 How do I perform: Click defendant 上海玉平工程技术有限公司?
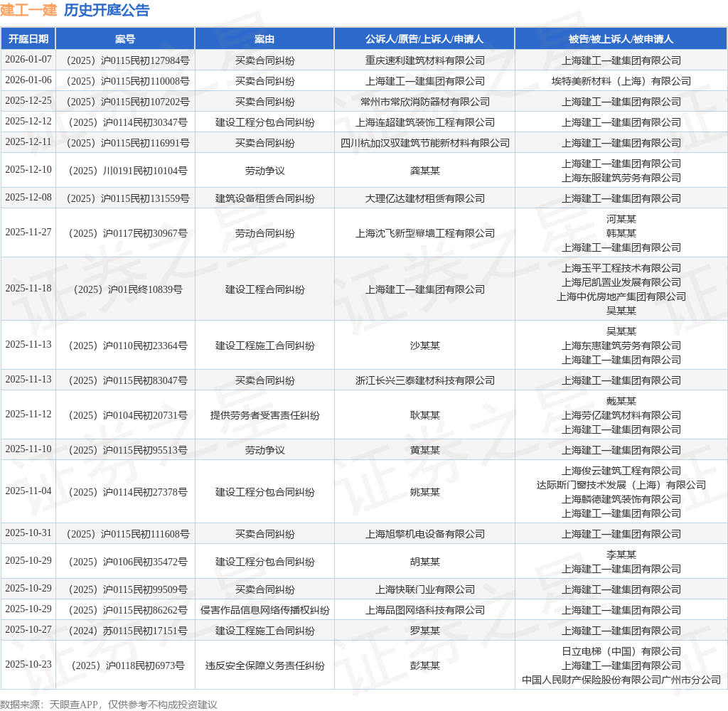point(621,268)
